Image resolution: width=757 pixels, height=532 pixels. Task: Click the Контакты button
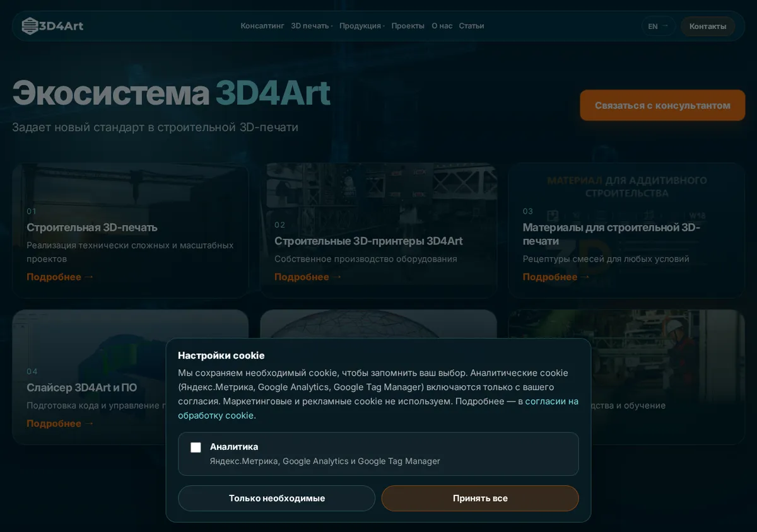(x=708, y=26)
